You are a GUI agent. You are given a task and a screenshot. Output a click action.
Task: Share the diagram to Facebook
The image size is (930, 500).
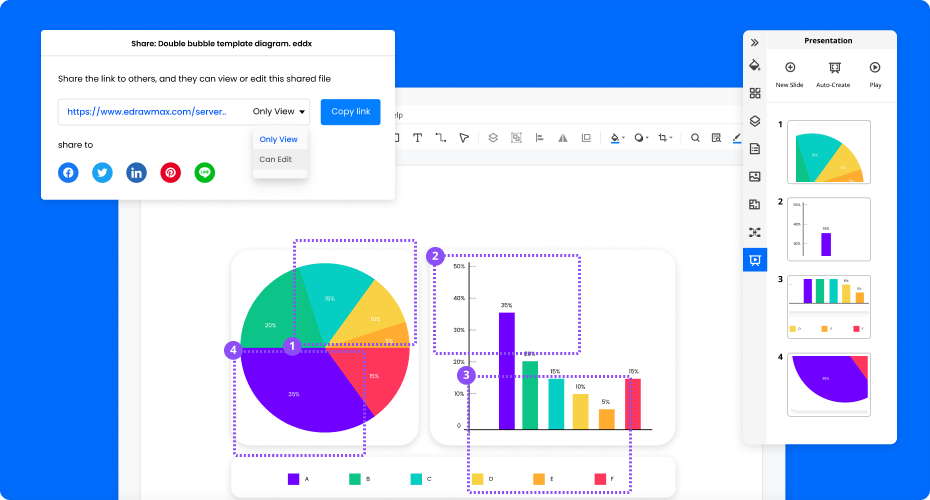(x=68, y=172)
